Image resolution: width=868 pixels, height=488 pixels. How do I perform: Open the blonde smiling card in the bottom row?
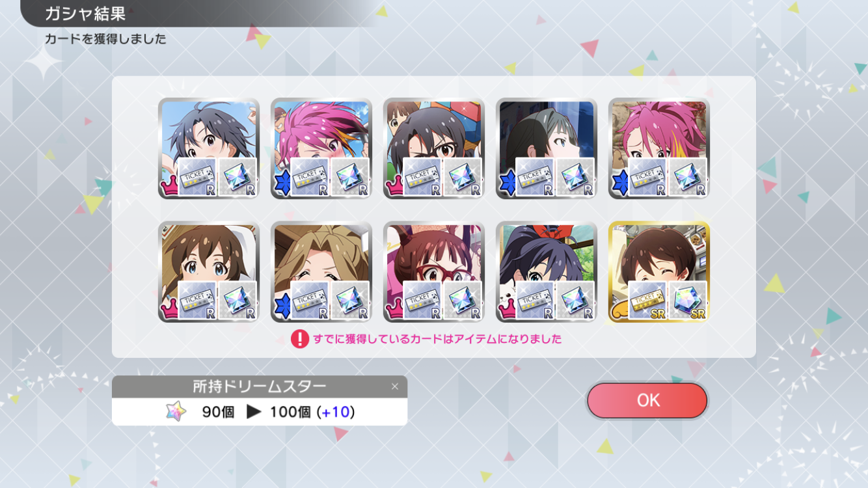click(321, 272)
